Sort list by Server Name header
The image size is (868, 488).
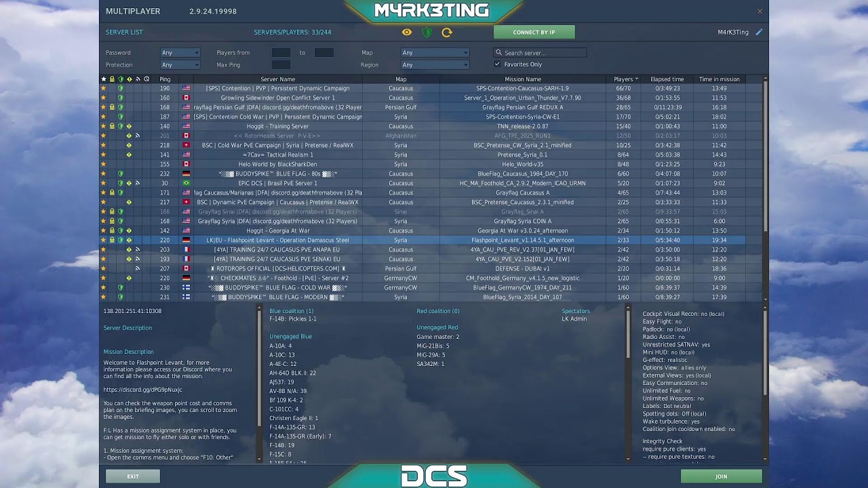tap(278, 79)
